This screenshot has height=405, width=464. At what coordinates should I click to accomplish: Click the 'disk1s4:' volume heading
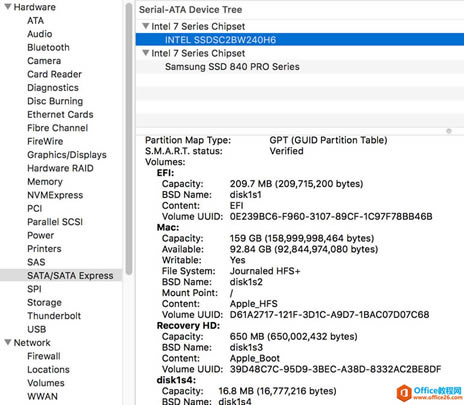click(x=176, y=380)
